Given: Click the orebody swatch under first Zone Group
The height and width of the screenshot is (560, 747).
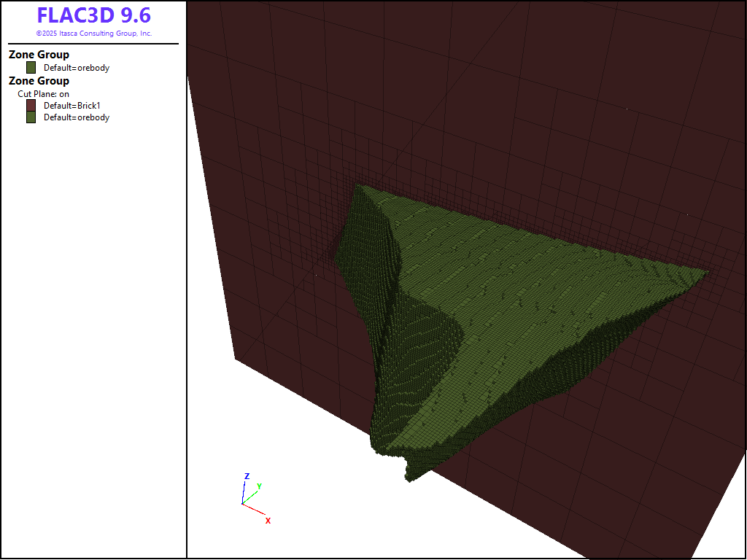Looking at the screenshot, I should [x=31, y=68].
